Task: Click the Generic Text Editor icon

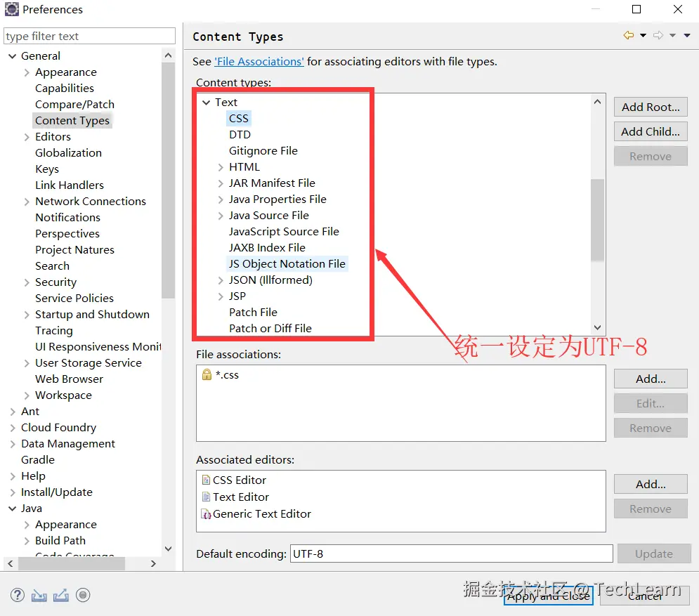Action: (206, 514)
